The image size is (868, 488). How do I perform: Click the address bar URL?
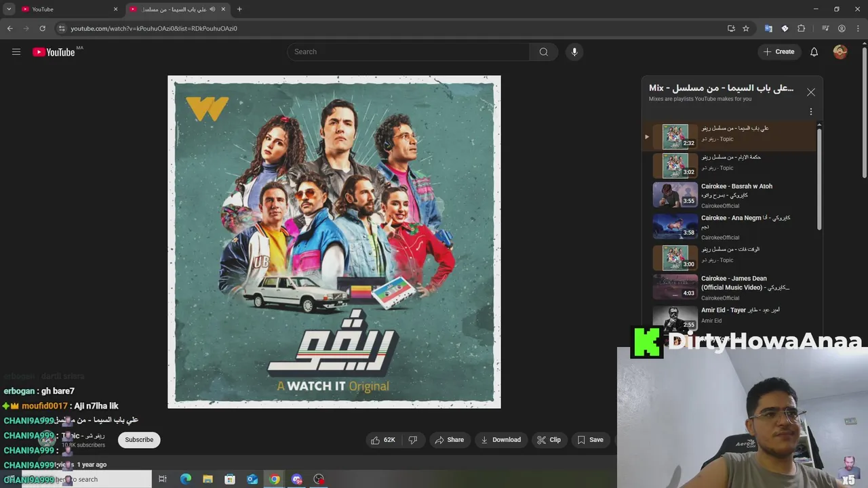154,28
